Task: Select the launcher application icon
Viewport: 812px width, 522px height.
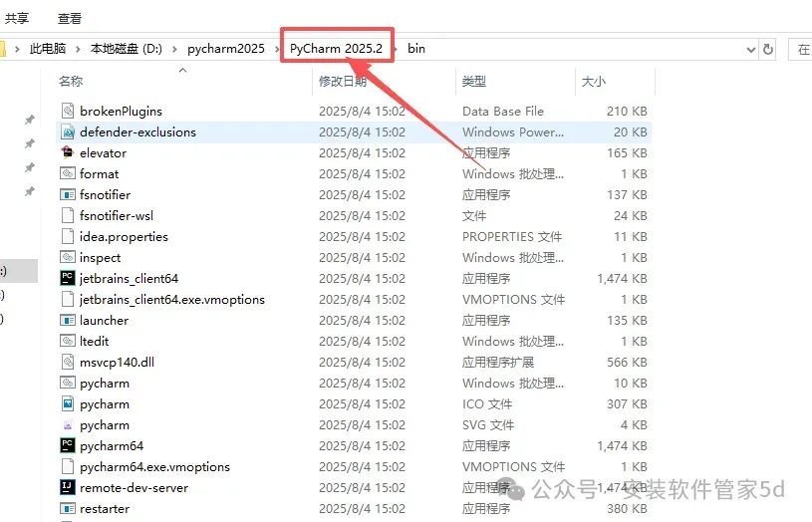Action: (x=68, y=320)
